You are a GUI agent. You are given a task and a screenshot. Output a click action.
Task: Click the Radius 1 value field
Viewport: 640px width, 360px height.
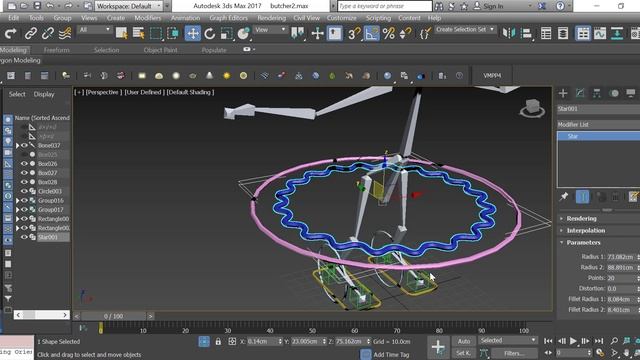[620, 257]
